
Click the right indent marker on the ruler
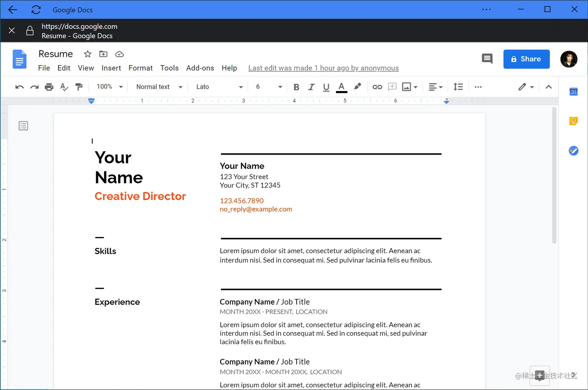[446, 101]
